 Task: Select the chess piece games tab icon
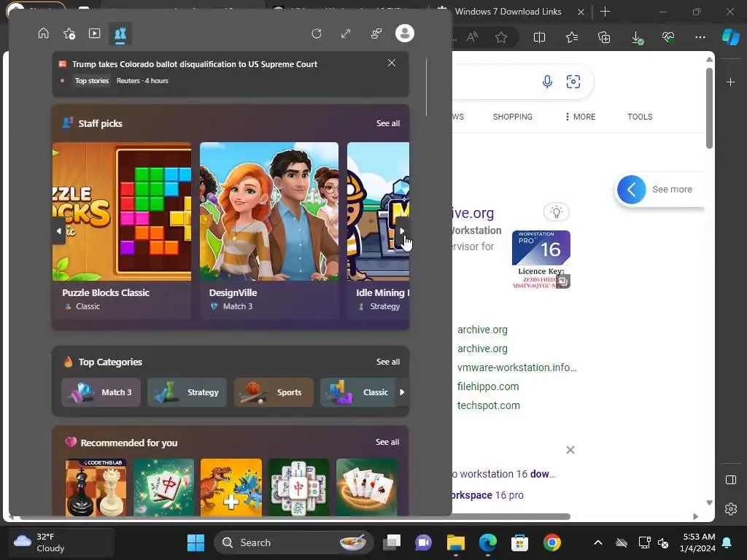coord(120,34)
